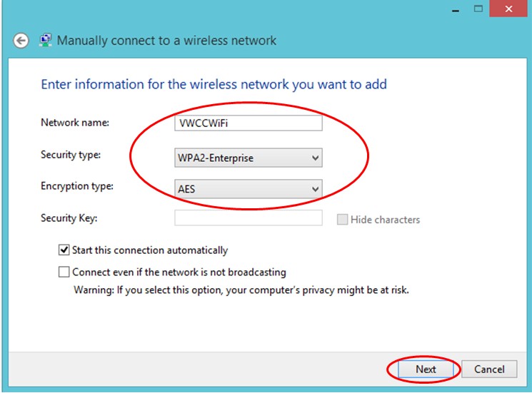The image size is (532, 393).
Task: Click Next to continue the wizard
Action: 426,369
